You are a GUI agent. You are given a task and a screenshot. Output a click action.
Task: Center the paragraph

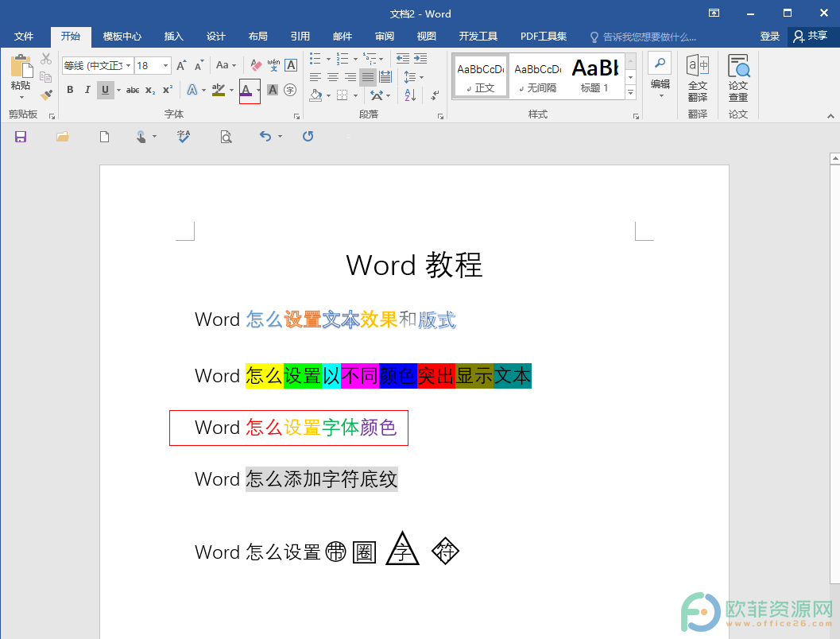click(x=333, y=77)
